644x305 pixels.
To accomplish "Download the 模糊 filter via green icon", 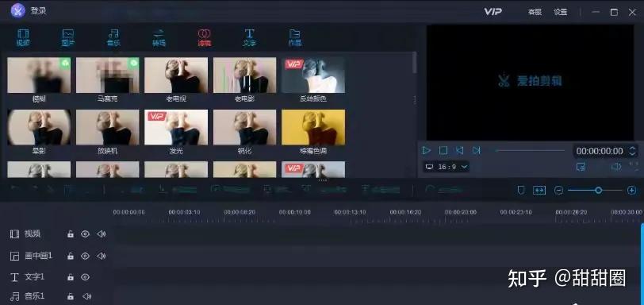I will coord(65,63).
